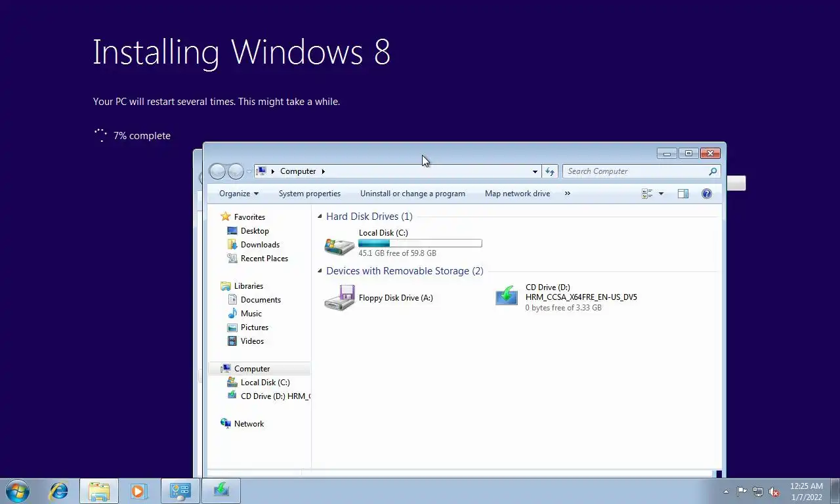Select Recent Places in Favorites
840x504 pixels.
[x=264, y=259]
